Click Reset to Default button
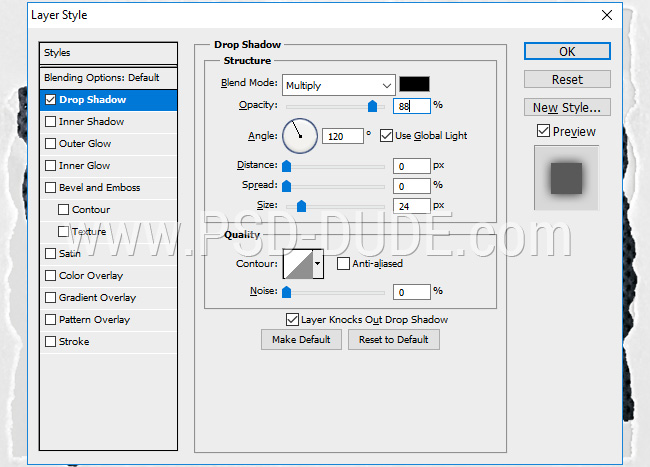This screenshot has width=650, height=467. pos(393,340)
